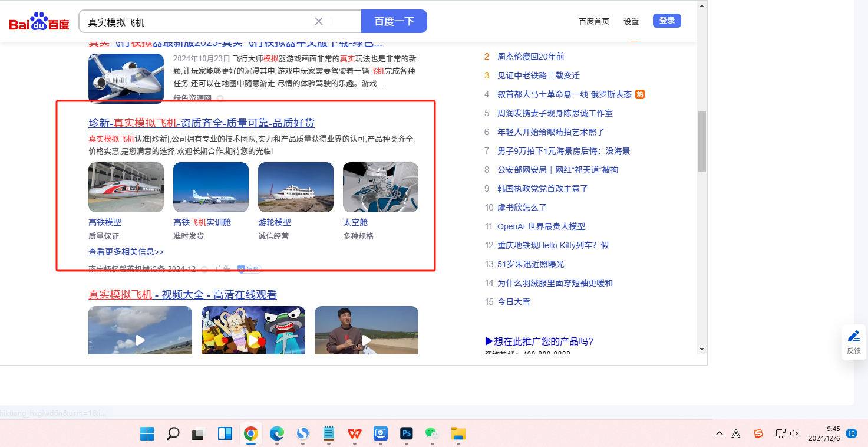Click the 登录 button
Image resolution: width=868 pixels, height=447 pixels.
pos(667,21)
